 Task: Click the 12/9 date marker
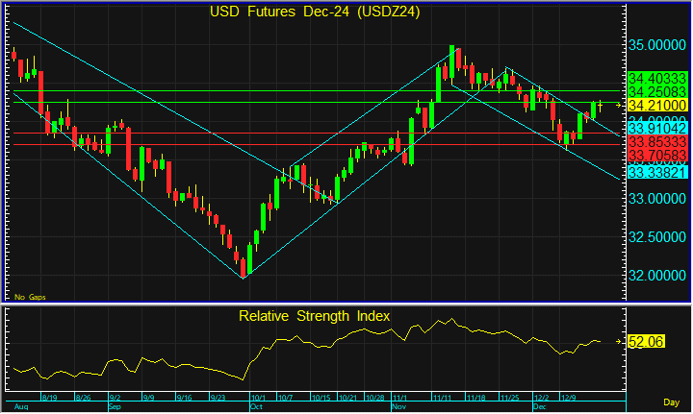coord(569,398)
